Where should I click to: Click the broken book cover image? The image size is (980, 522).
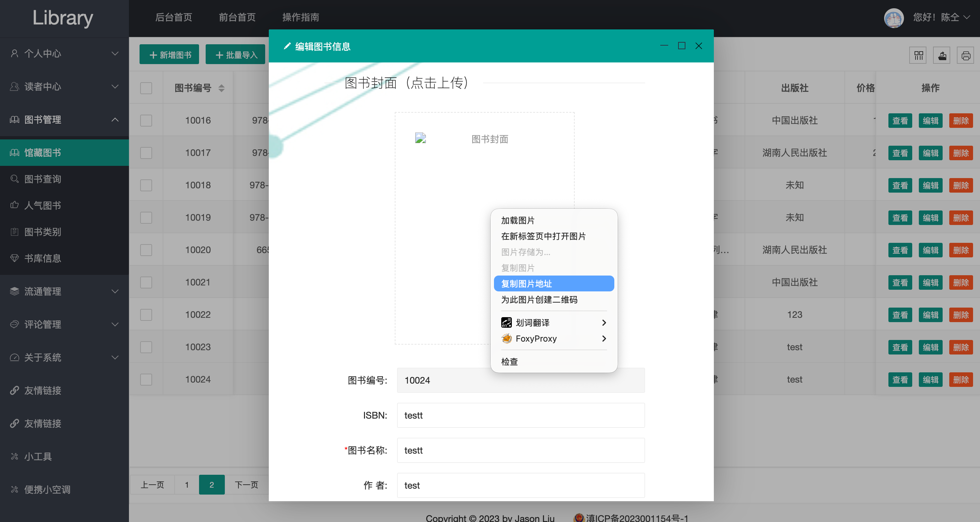click(420, 138)
